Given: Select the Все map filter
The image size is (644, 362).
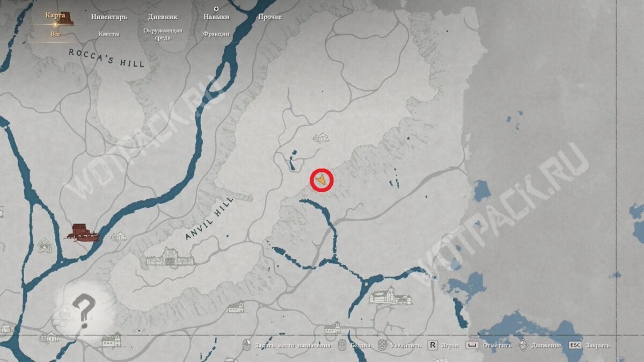Looking at the screenshot, I should (55, 34).
